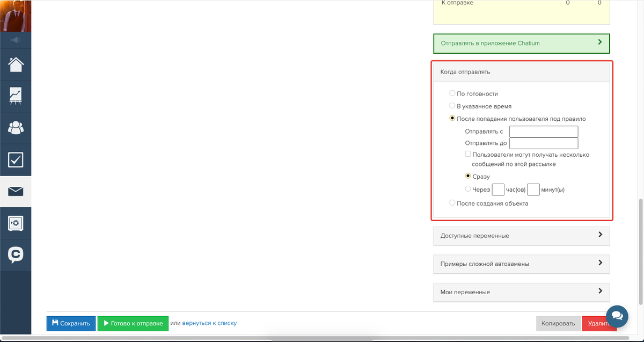
Task: Select the "По готовности" radio option
Action: click(x=452, y=93)
